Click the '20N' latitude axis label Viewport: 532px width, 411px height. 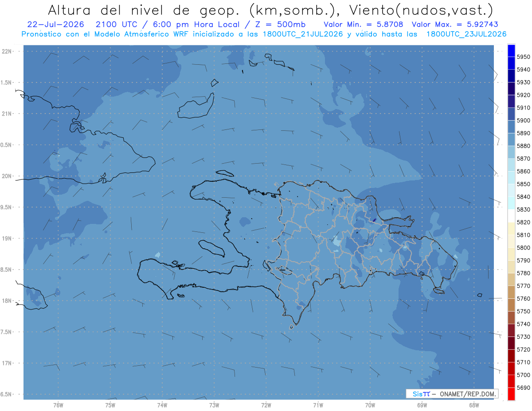(7, 176)
